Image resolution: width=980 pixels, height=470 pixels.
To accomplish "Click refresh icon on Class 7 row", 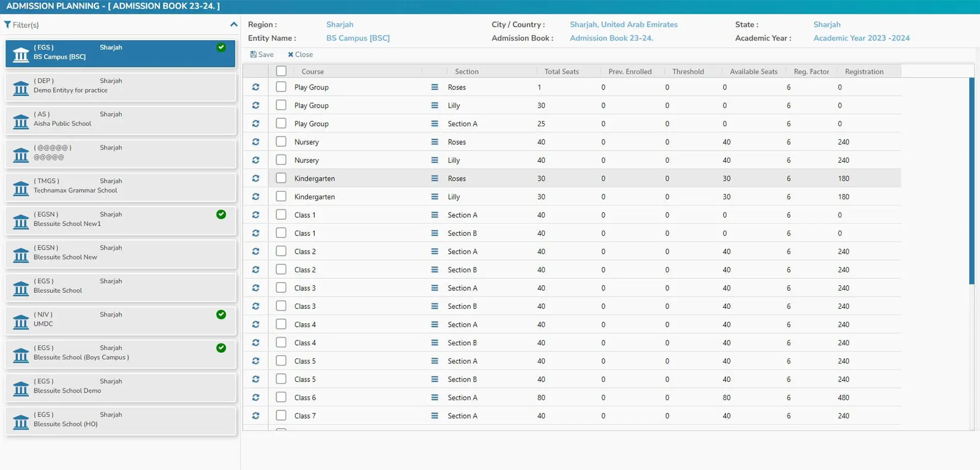I will pyautogui.click(x=256, y=415).
